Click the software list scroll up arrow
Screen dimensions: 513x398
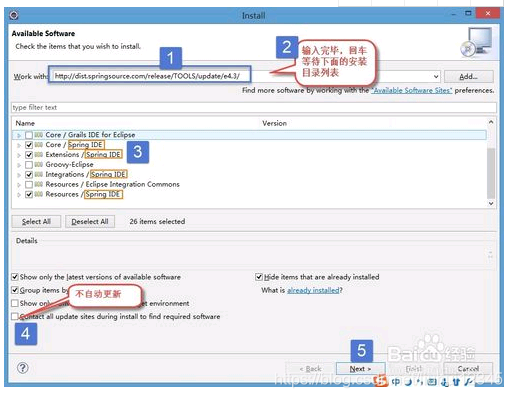[491, 122]
